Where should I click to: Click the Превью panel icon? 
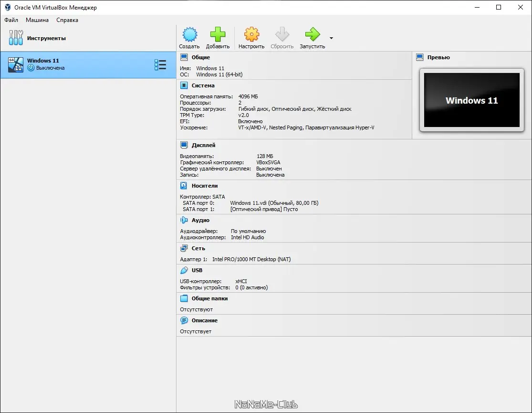pyautogui.click(x=420, y=57)
